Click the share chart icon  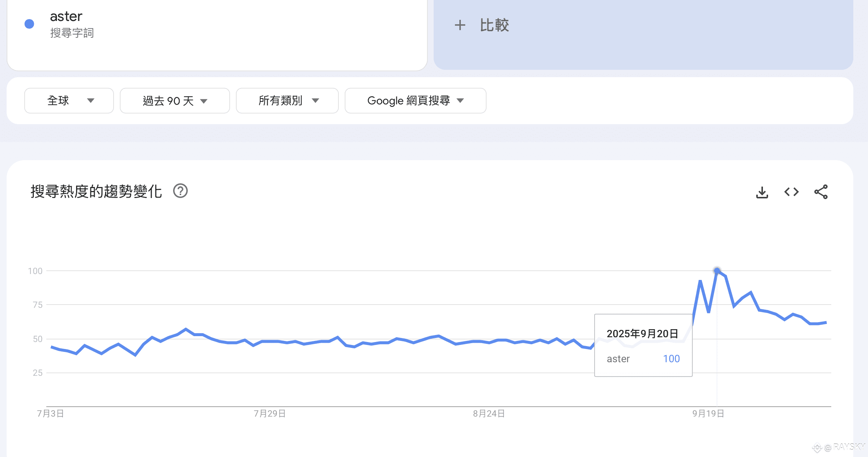821,192
